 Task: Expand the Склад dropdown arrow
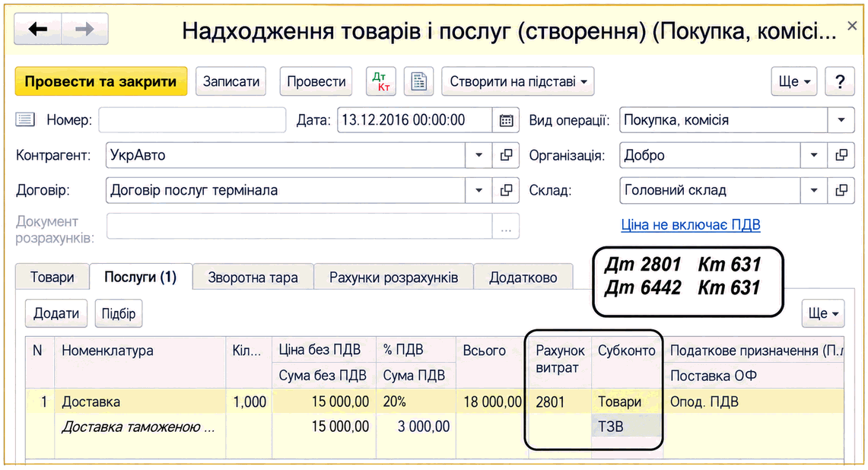[814, 190]
